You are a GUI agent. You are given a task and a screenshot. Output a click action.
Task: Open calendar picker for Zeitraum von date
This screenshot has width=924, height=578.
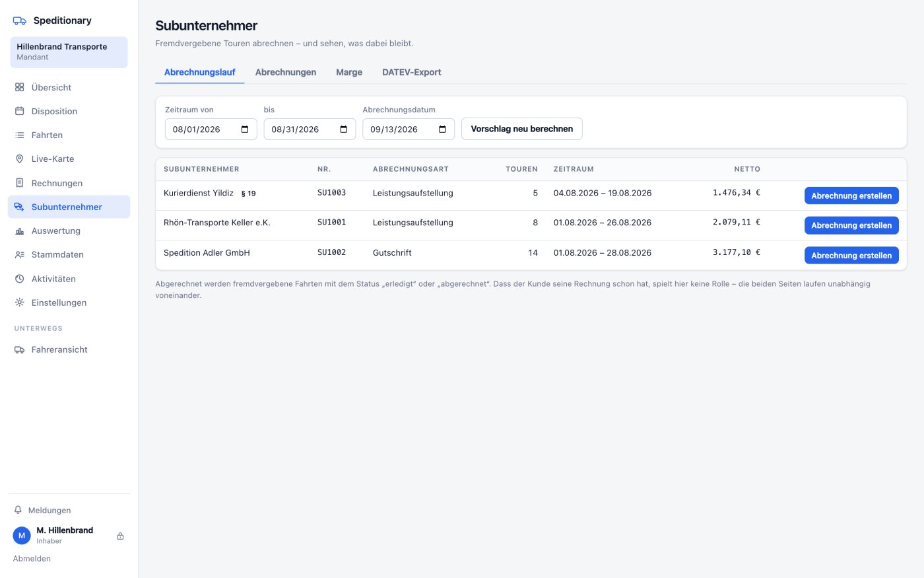(x=245, y=129)
